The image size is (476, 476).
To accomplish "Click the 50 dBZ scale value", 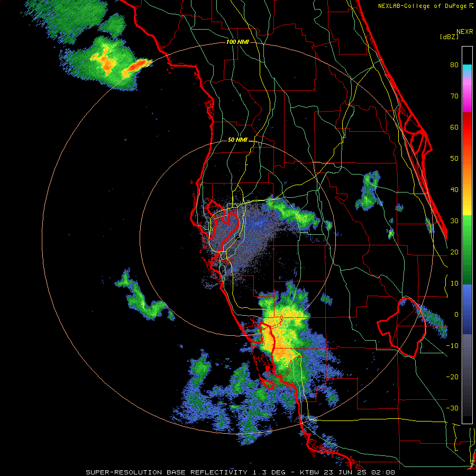I will point(454,159).
